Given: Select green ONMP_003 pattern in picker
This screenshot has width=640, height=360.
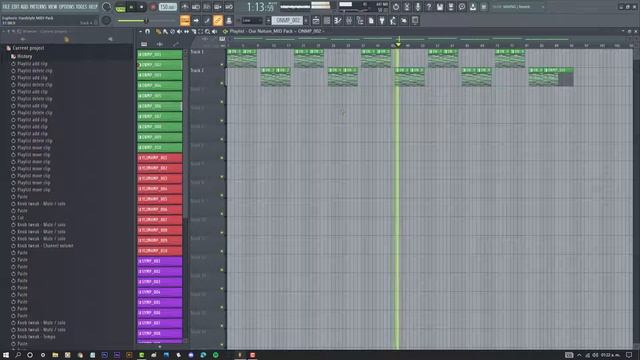Looking at the screenshot, I should pos(160,75).
